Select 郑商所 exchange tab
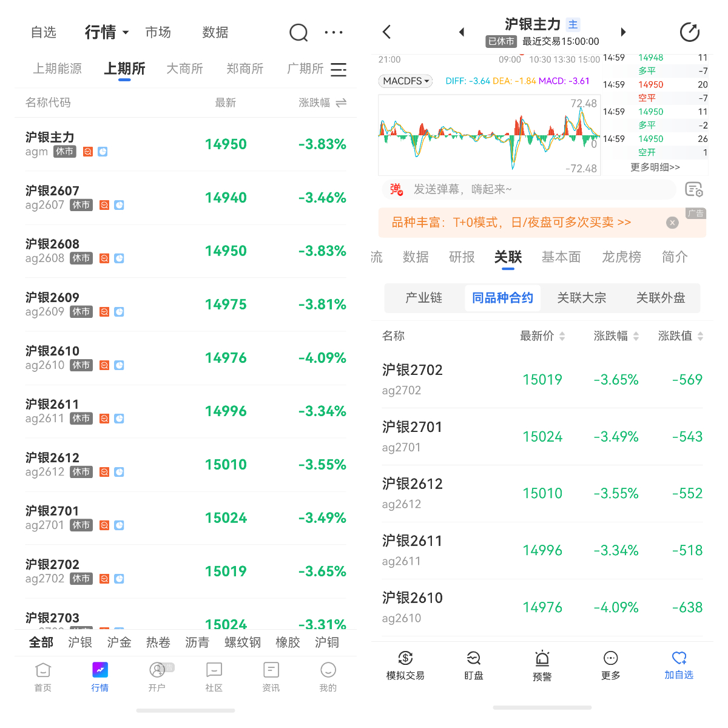 [x=245, y=69]
